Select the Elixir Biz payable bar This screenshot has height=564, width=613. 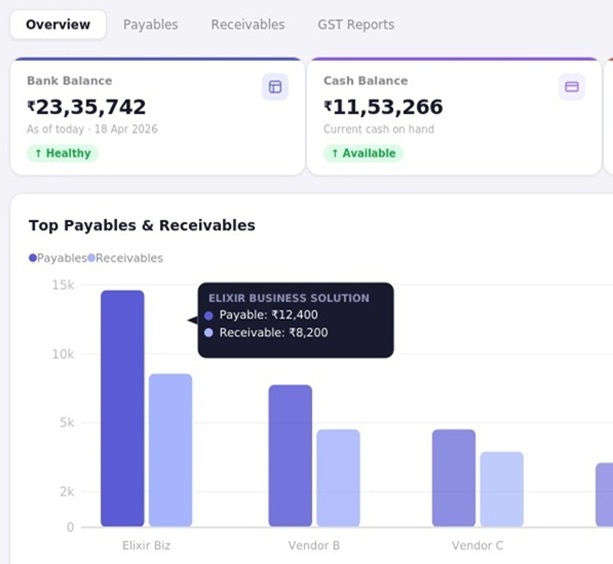pos(122,408)
